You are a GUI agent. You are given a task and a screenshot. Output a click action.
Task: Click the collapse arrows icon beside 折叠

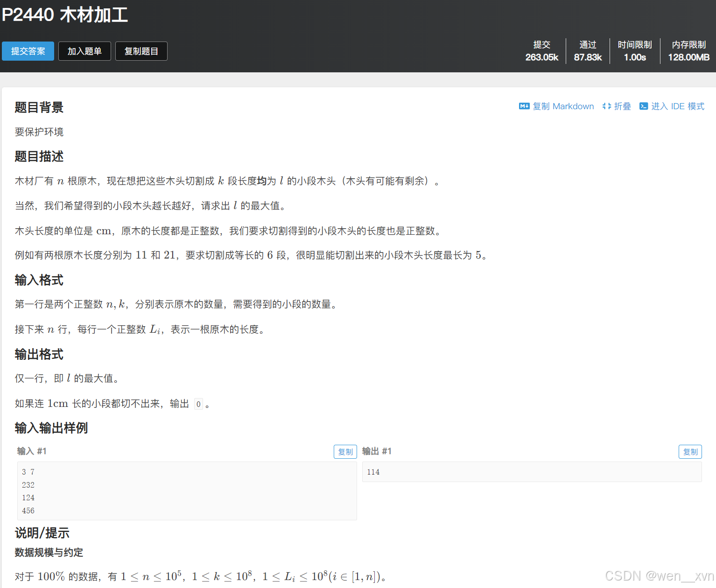(607, 106)
